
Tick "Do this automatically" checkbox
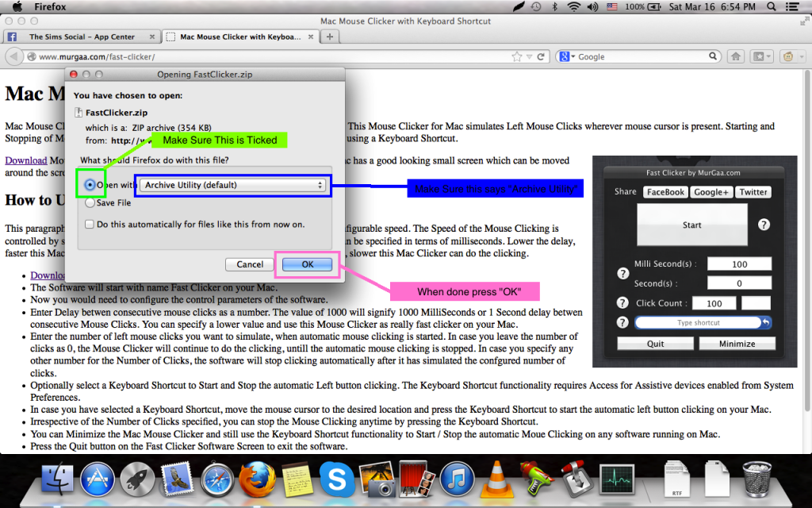point(90,225)
